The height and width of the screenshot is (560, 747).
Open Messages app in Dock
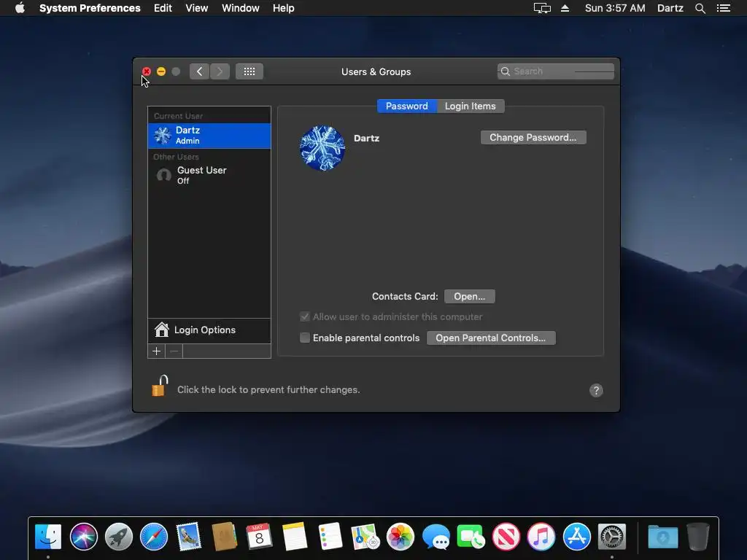436,537
